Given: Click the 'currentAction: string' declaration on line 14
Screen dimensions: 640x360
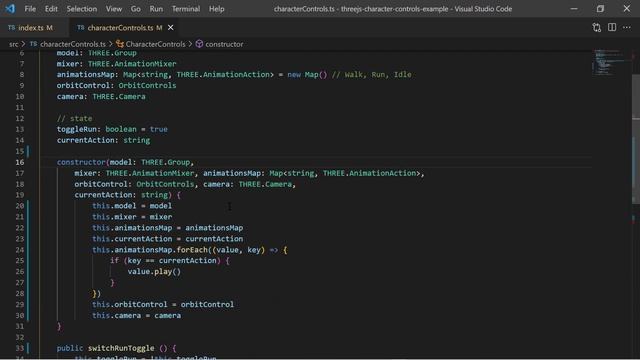Looking at the screenshot, I should (103, 140).
